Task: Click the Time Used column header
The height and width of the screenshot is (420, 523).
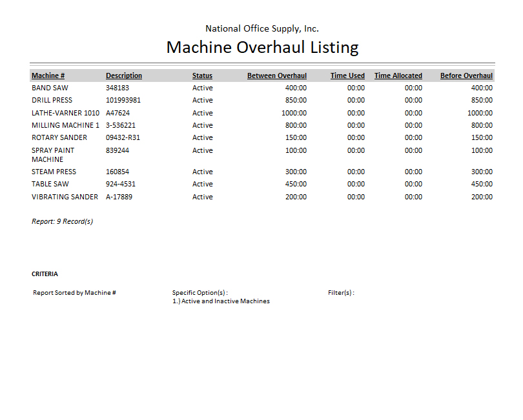Action: pyautogui.click(x=347, y=75)
